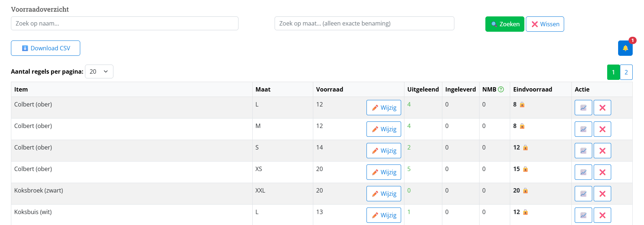The width and height of the screenshot is (644, 225).
Task: Click the notification bell icon
Action: tap(625, 48)
